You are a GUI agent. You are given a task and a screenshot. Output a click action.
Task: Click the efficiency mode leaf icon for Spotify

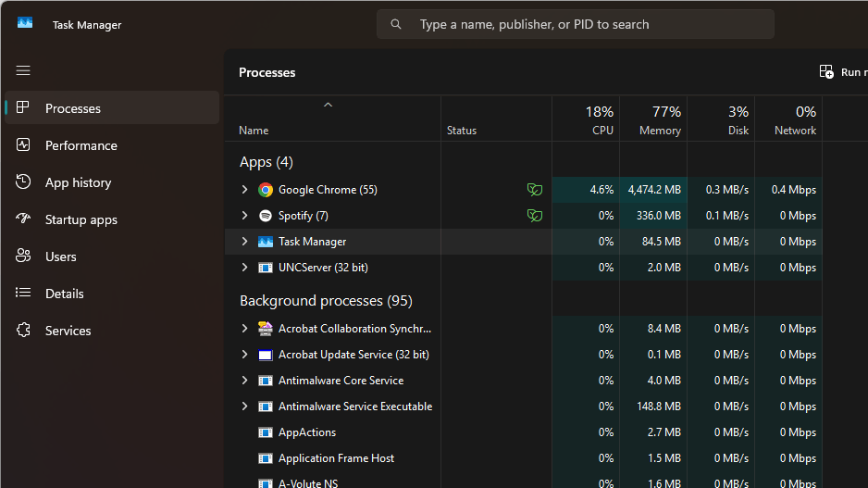[534, 216]
